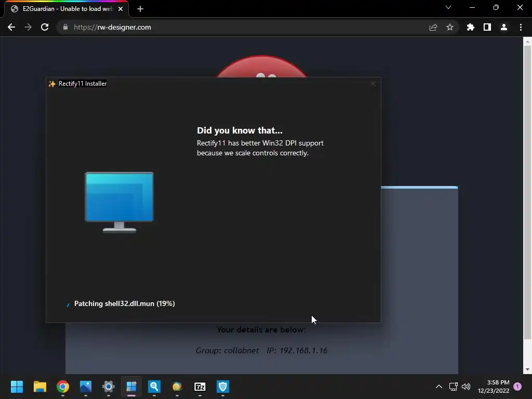
Task: Click the browser back arrow
Action: coord(11,27)
